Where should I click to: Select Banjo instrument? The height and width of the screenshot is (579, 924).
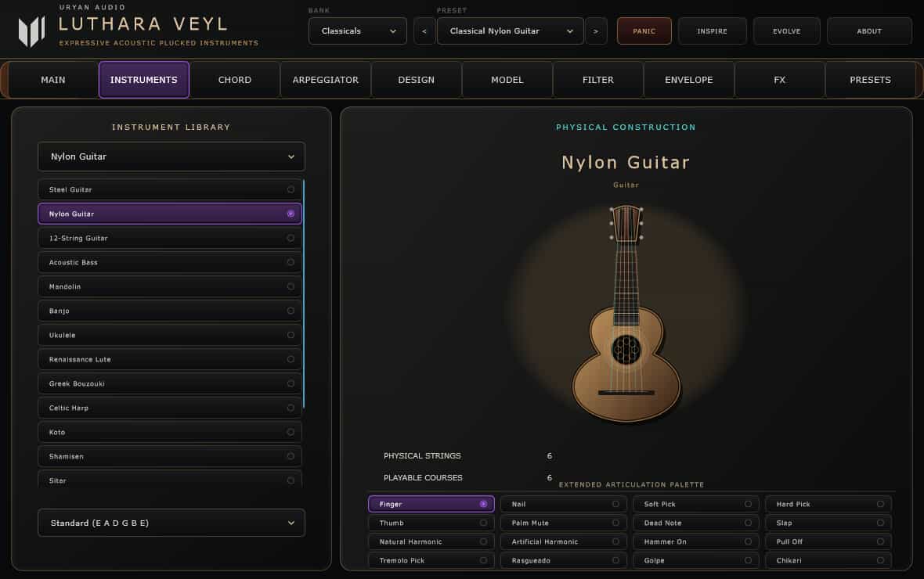pos(170,311)
